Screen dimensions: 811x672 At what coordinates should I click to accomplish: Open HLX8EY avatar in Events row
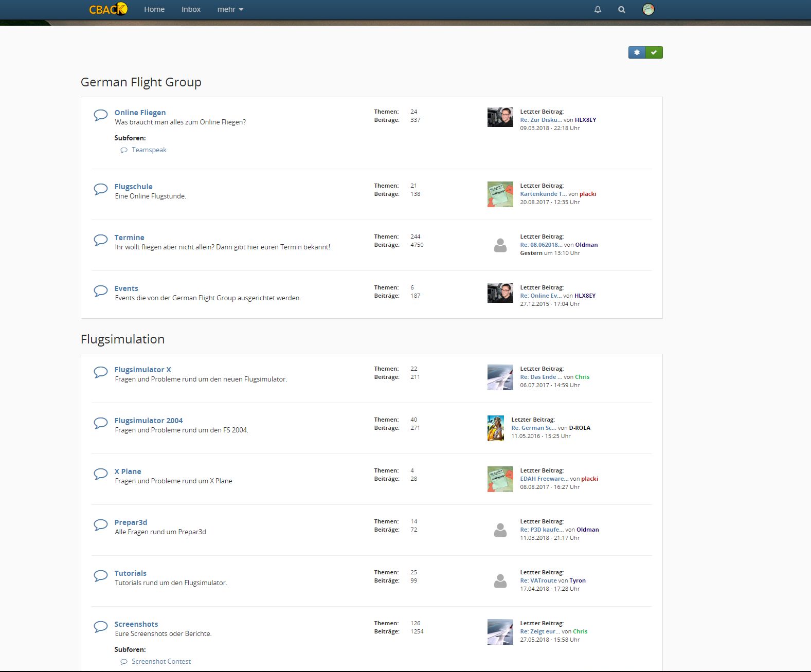pos(500,293)
